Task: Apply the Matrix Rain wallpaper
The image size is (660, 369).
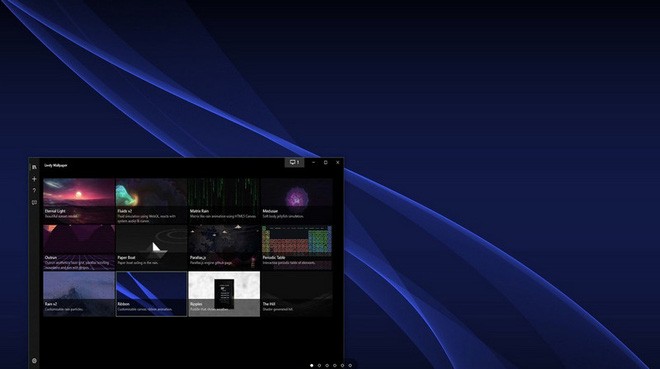Action: (x=224, y=201)
